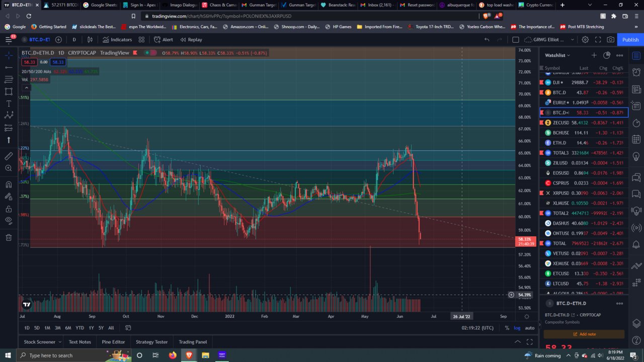Toggle the auto scale
The height and width of the screenshot is (362, 644).
529,328
